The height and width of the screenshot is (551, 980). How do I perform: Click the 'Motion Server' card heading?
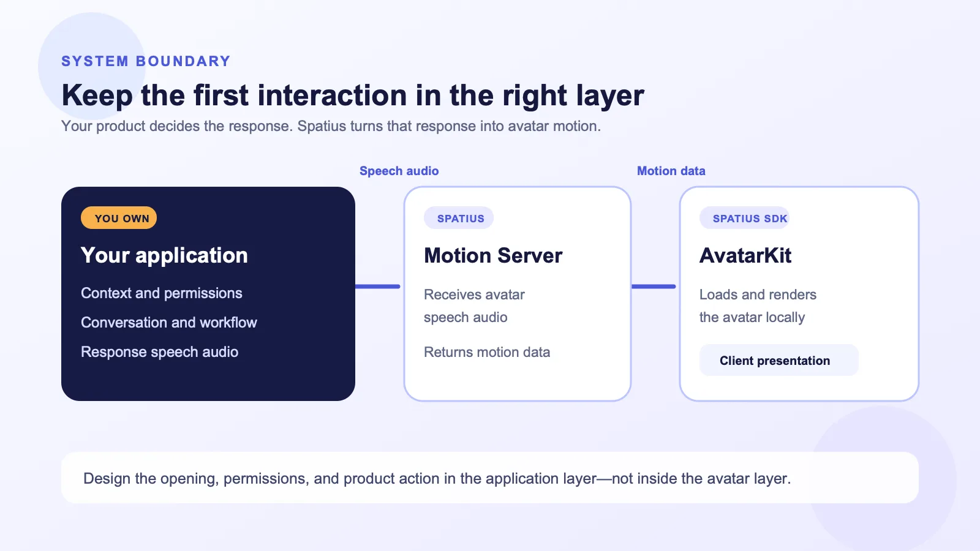(x=493, y=255)
